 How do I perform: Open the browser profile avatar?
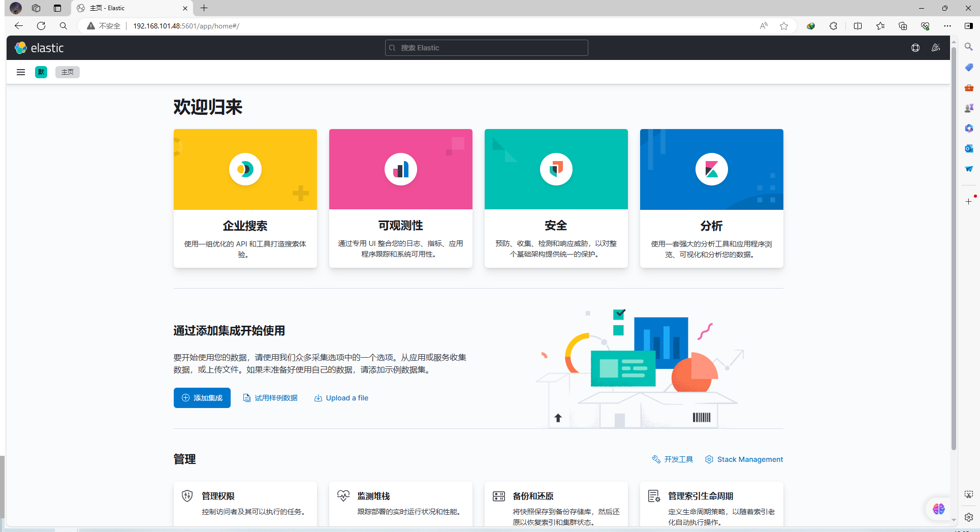16,8
